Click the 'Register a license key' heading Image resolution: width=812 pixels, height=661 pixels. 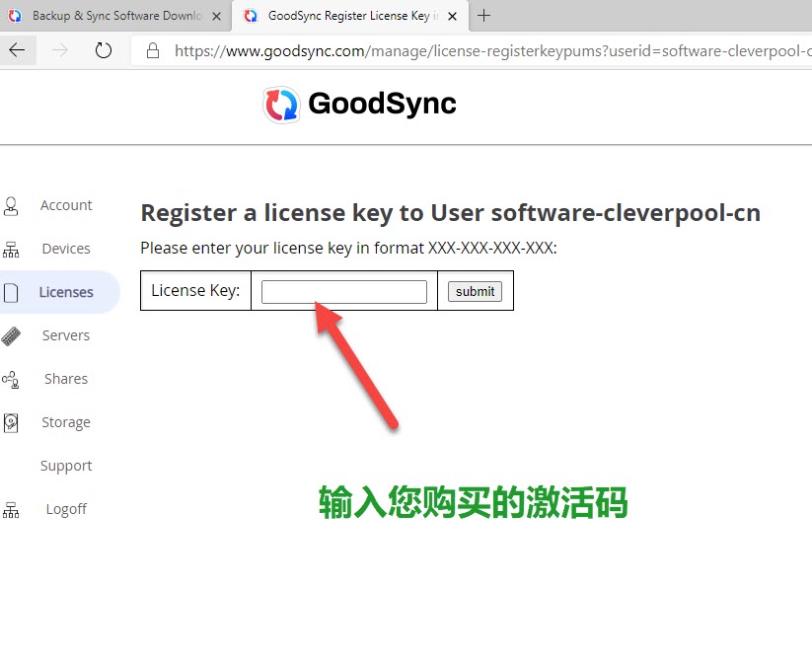[x=451, y=213]
